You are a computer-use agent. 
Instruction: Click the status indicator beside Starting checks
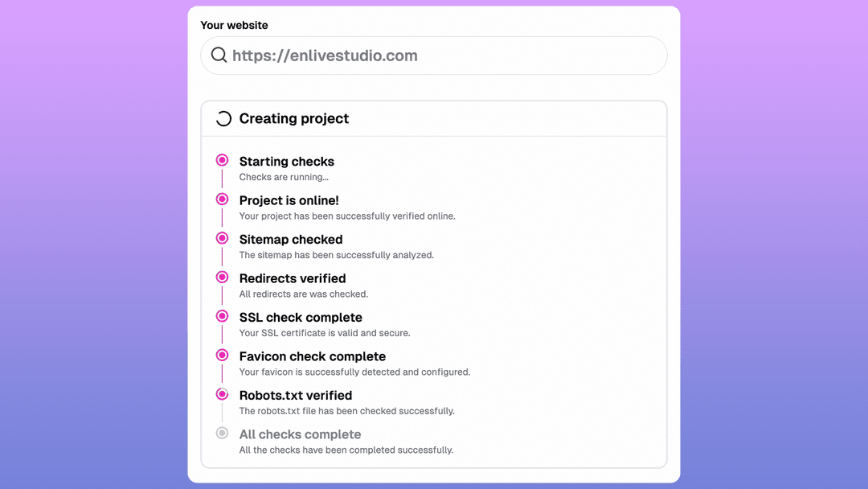(x=222, y=160)
